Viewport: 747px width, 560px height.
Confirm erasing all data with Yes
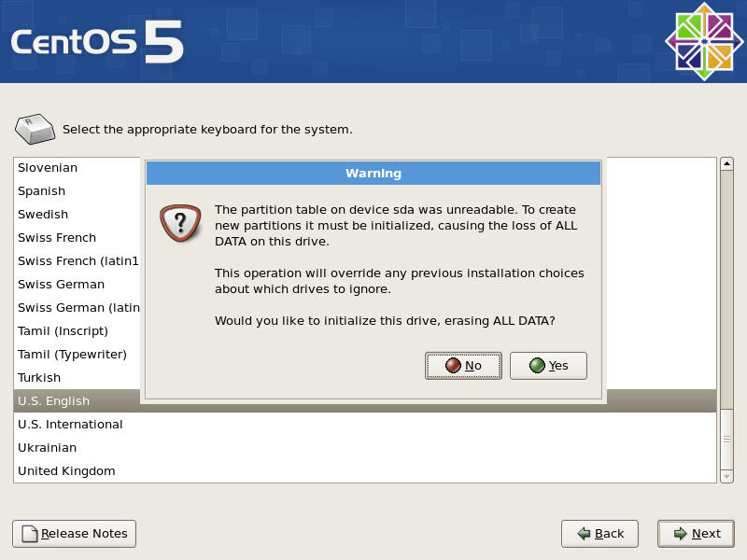click(x=548, y=366)
